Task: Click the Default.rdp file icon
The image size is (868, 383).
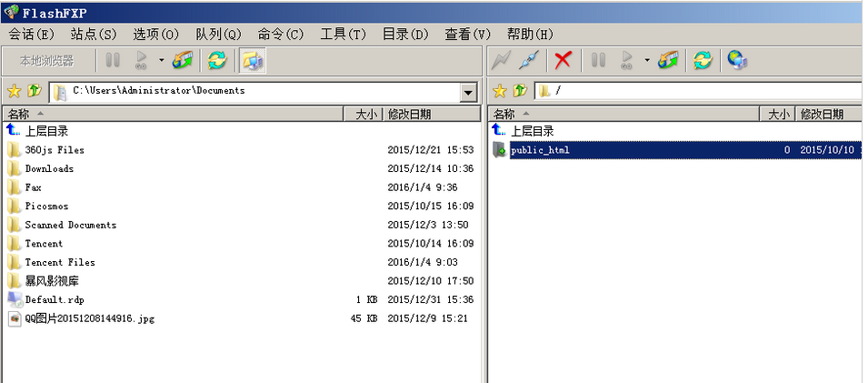Action: pos(15,299)
